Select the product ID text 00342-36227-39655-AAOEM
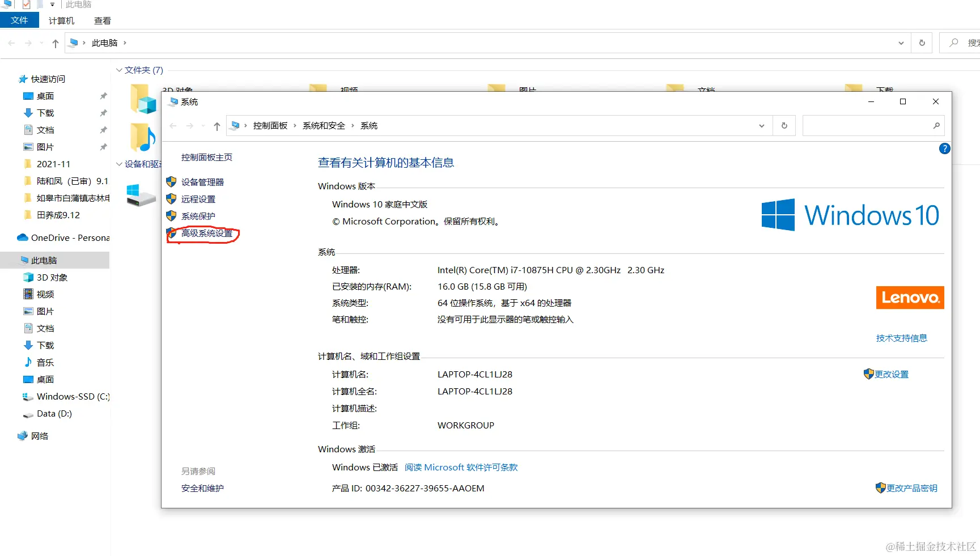The height and width of the screenshot is (556, 980). [x=425, y=488]
